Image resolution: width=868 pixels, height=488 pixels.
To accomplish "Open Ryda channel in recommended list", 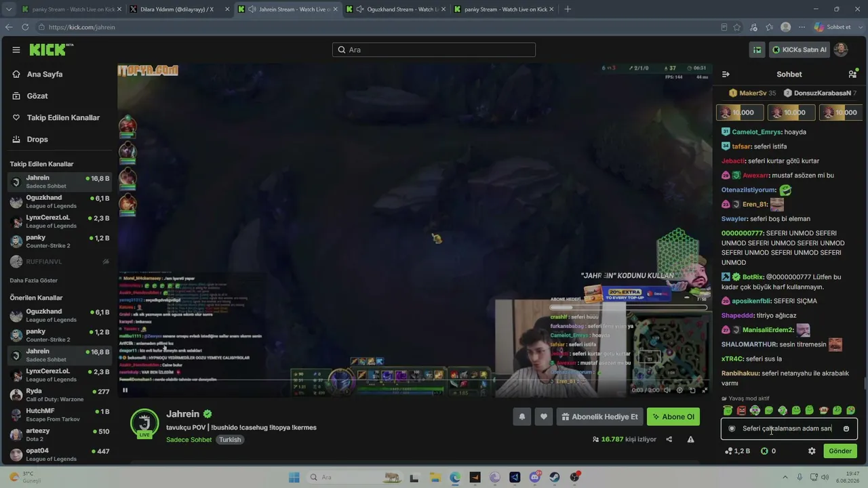I will (60, 395).
